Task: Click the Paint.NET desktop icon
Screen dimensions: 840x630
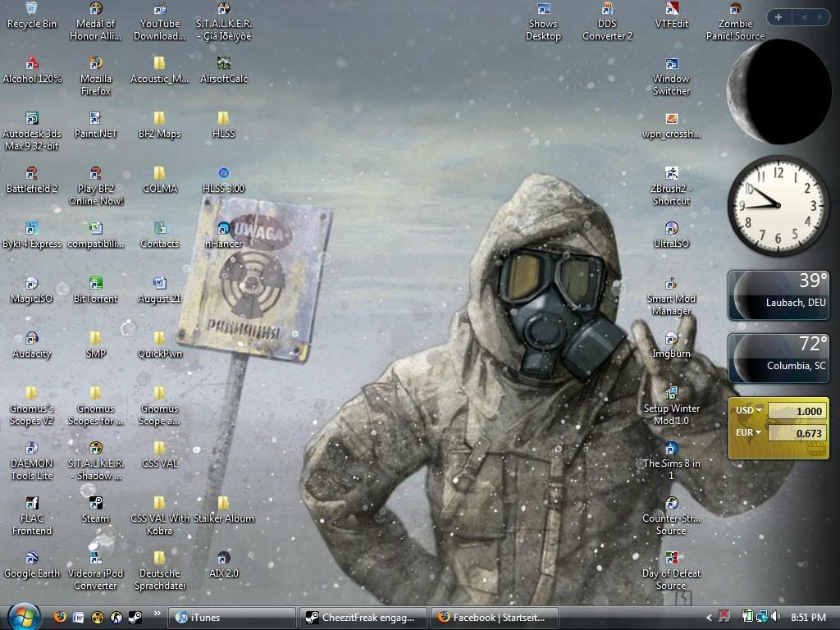Action: 95,126
